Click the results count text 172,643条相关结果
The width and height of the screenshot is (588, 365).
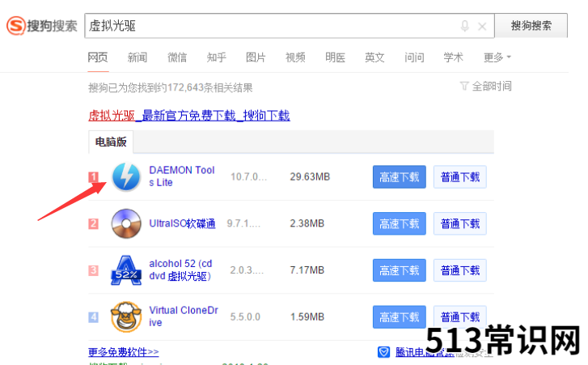tap(210, 87)
